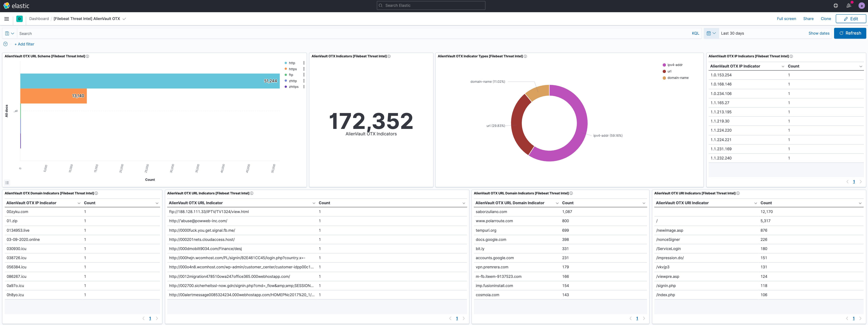This screenshot has width=868, height=325.
Task: Open the saved query menu (save icon)
Action: pyautogui.click(x=7, y=33)
